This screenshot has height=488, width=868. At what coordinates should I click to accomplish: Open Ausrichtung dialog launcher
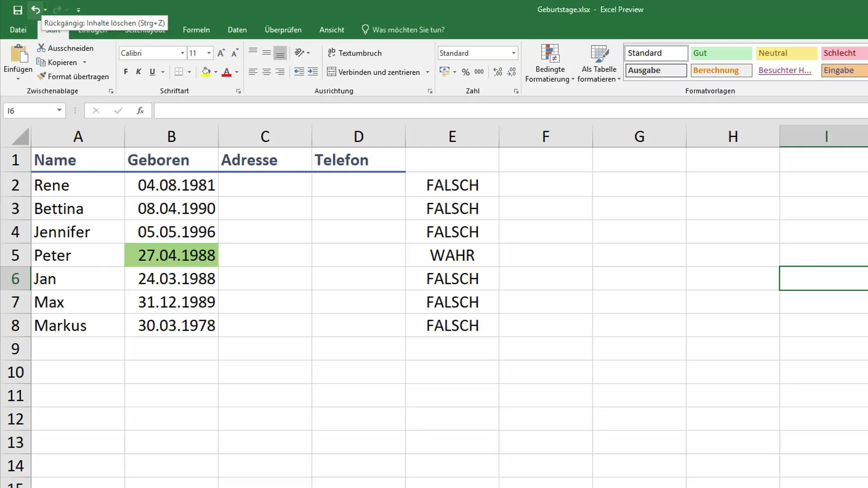pos(430,91)
